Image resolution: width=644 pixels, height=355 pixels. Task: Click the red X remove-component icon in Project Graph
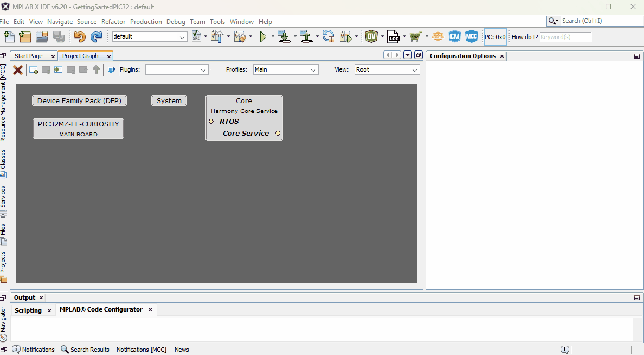click(x=18, y=70)
